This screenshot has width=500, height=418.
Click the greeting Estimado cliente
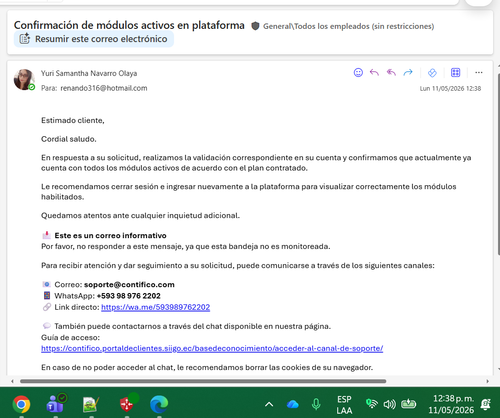[73, 120]
